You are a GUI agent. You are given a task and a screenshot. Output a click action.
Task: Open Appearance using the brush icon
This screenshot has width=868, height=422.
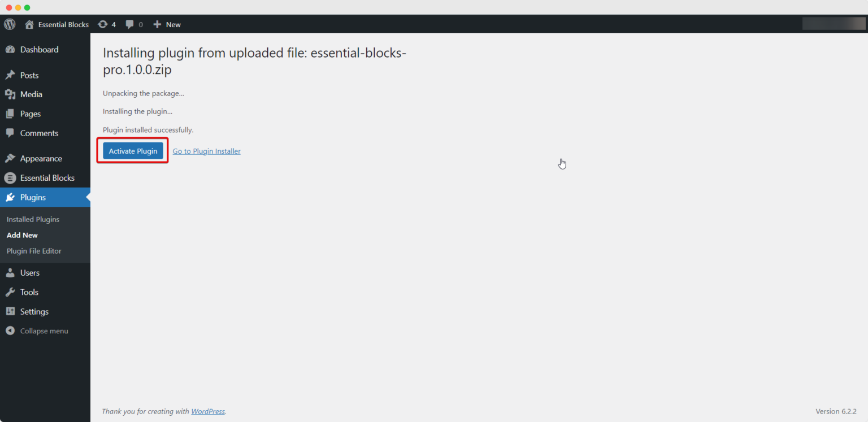click(10, 158)
